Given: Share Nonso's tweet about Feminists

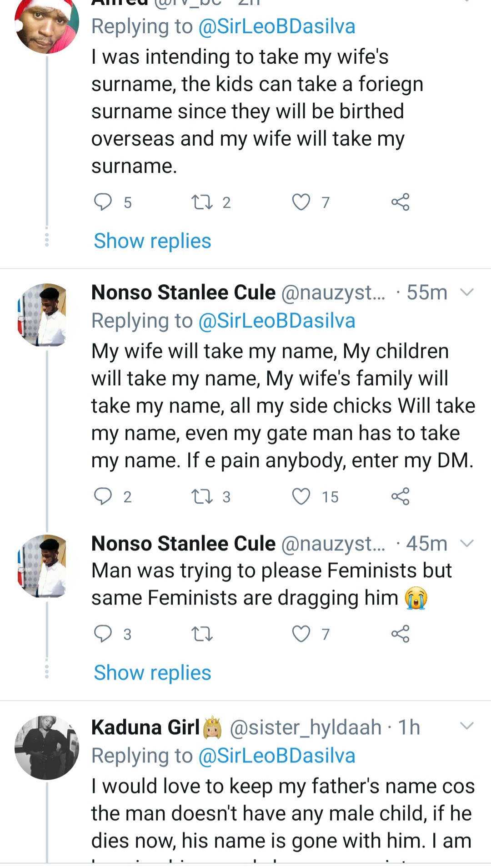Looking at the screenshot, I should [400, 633].
